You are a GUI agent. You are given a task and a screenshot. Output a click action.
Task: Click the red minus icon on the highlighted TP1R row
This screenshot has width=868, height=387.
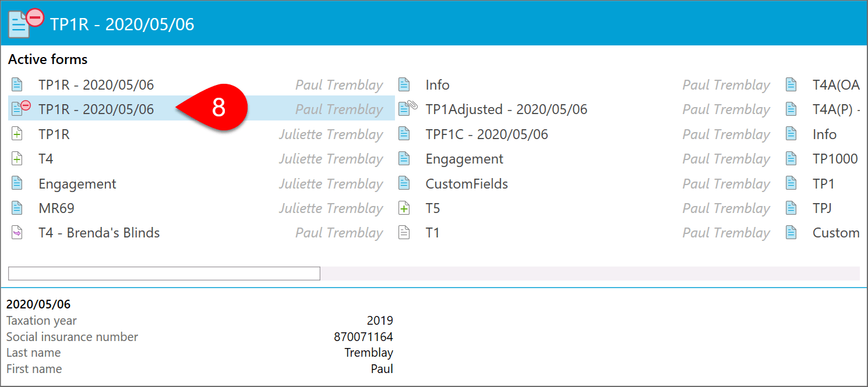26,105
